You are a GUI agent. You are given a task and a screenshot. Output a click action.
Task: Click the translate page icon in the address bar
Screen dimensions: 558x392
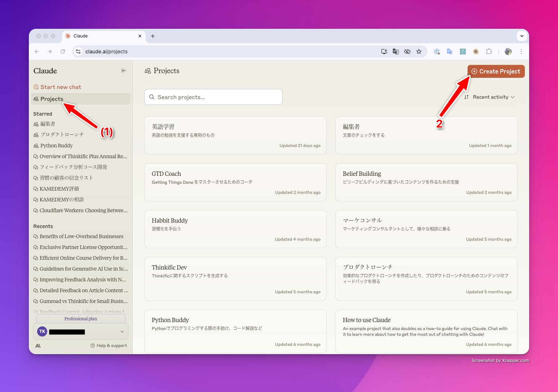click(396, 52)
